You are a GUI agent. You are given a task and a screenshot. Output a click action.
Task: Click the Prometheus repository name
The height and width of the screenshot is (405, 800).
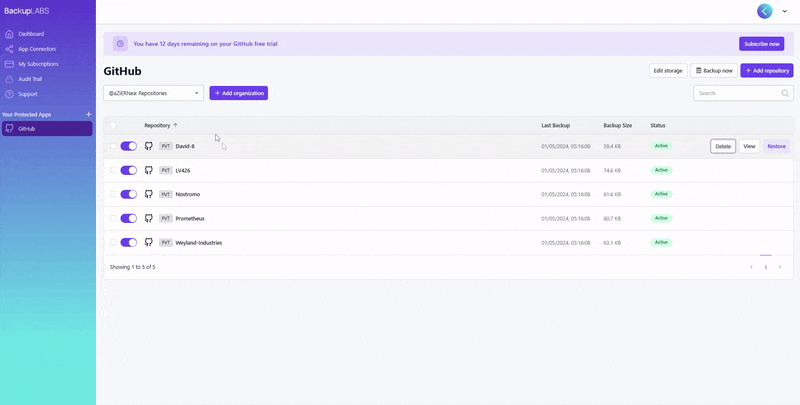190,219
